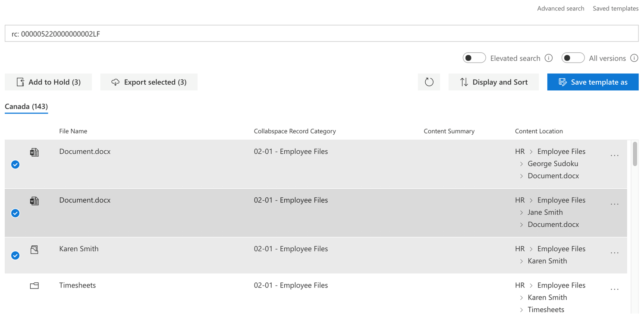The width and height of the screenshot is (644, 320).
Task: Click the Karen Smith record folder icon
Action: tap(35, 249)
